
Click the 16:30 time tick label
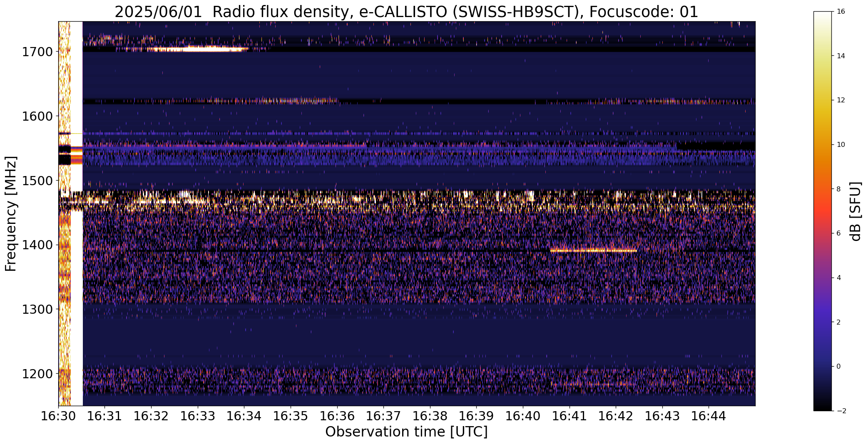pyautogui.click(x=58, y=416)
